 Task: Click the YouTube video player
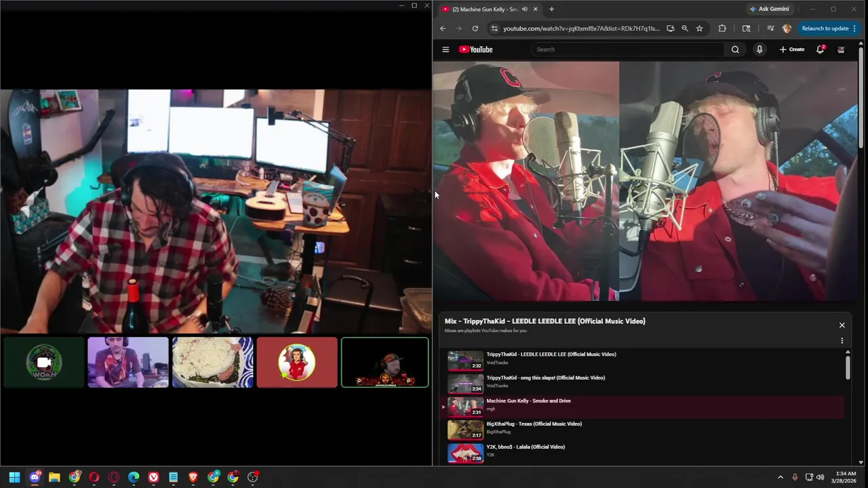click(645, 181)
